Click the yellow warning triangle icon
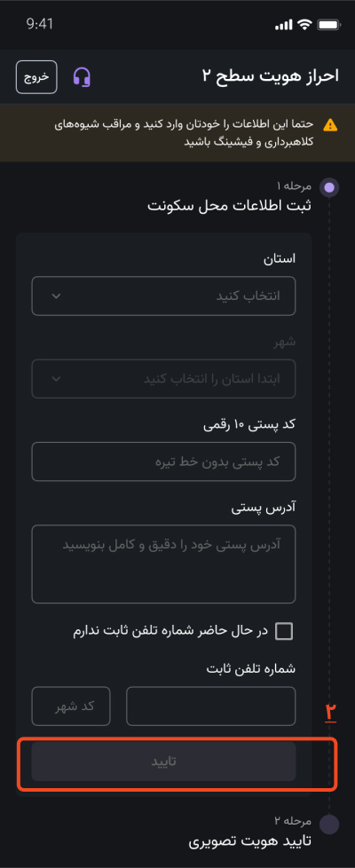Viewport: 355px width, 868px height. (330, 124)
